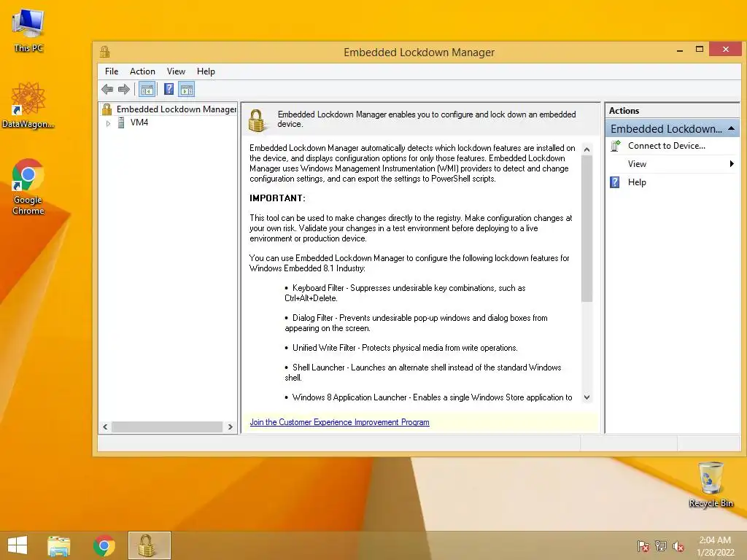Click the Actions pane title
The width and height of the screenshot is (747, 560).
coord(624,111)
